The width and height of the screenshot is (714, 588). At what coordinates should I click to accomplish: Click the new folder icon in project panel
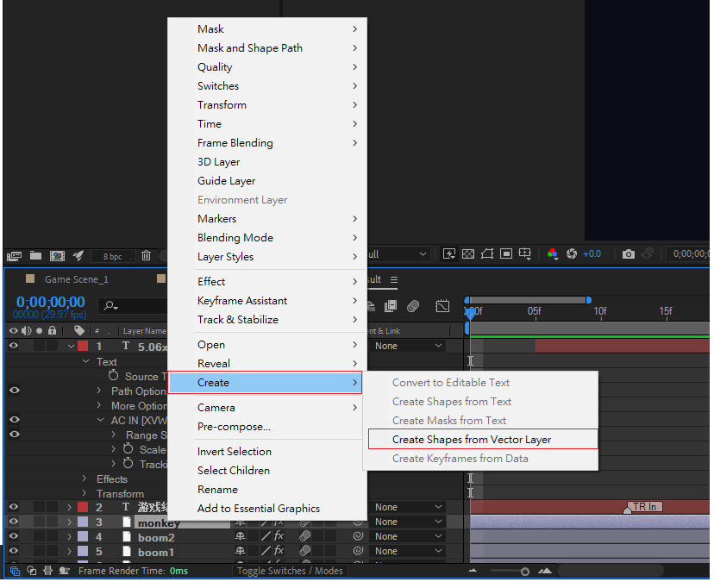click(35, 255)
